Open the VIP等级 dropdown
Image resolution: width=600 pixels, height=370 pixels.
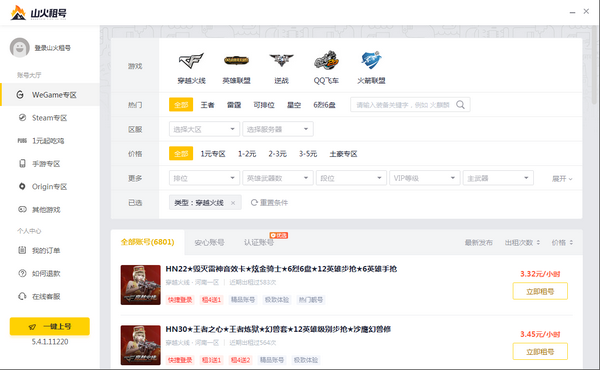coord(424,178)
